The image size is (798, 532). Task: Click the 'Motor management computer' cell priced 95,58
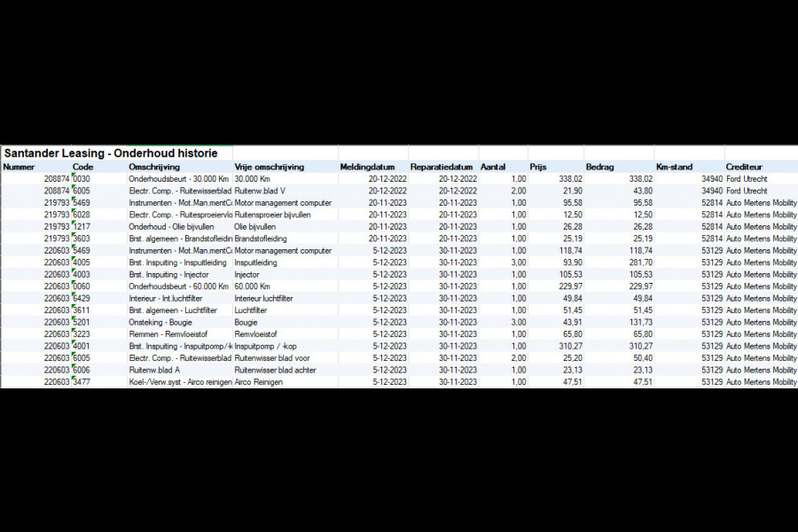pos(282,203)
